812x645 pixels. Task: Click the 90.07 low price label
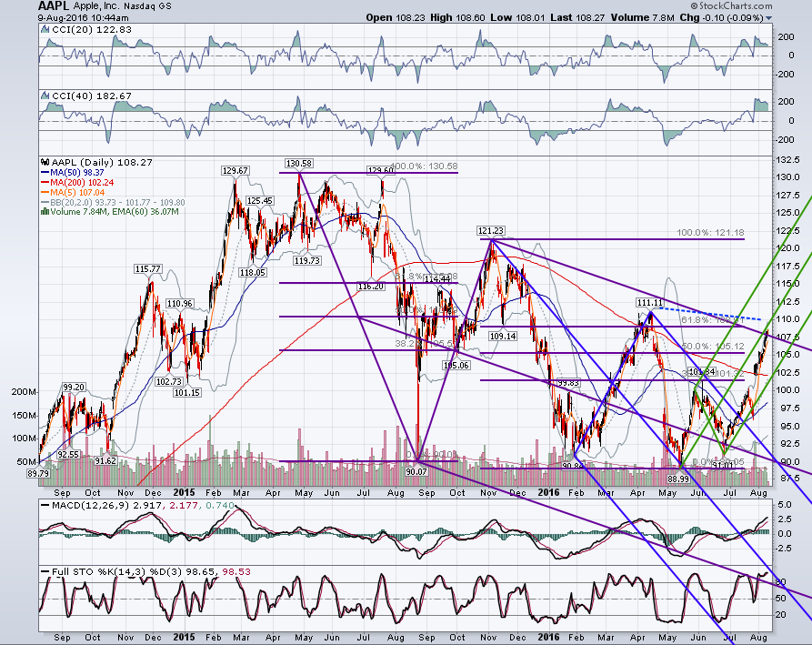(x=416, y=471)
